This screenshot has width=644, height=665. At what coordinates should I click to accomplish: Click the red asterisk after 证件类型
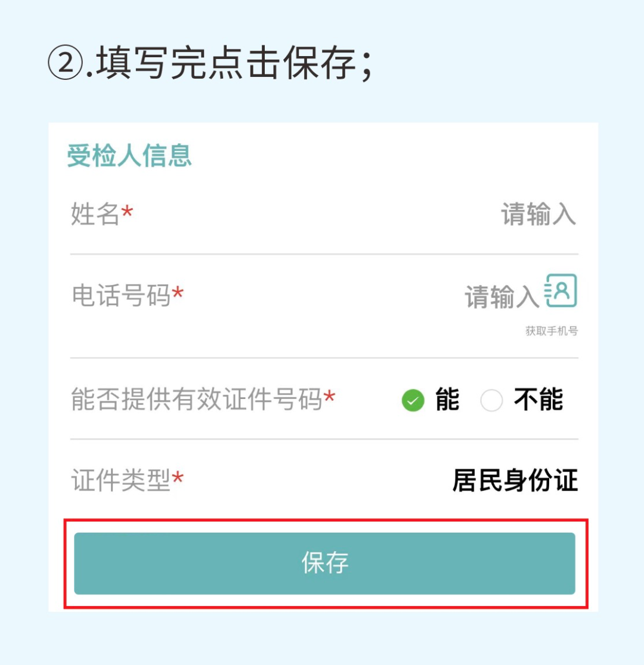click(178, 478)
